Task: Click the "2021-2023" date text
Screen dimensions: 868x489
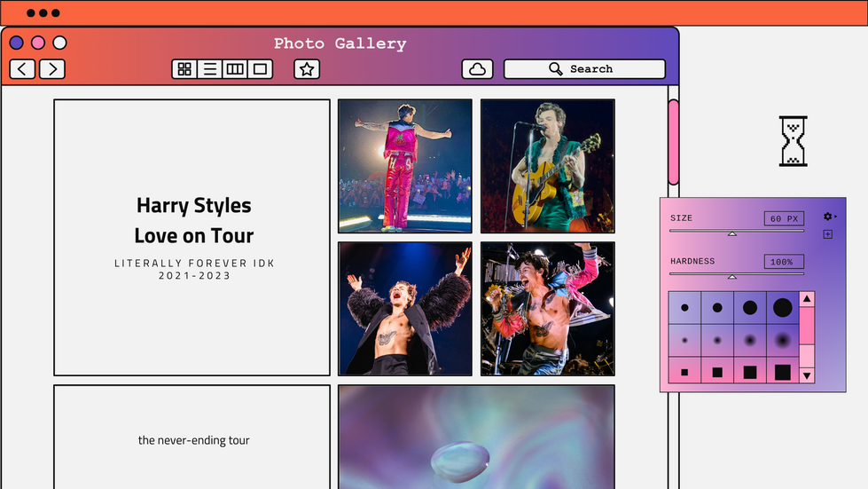Action: [194, 276]
